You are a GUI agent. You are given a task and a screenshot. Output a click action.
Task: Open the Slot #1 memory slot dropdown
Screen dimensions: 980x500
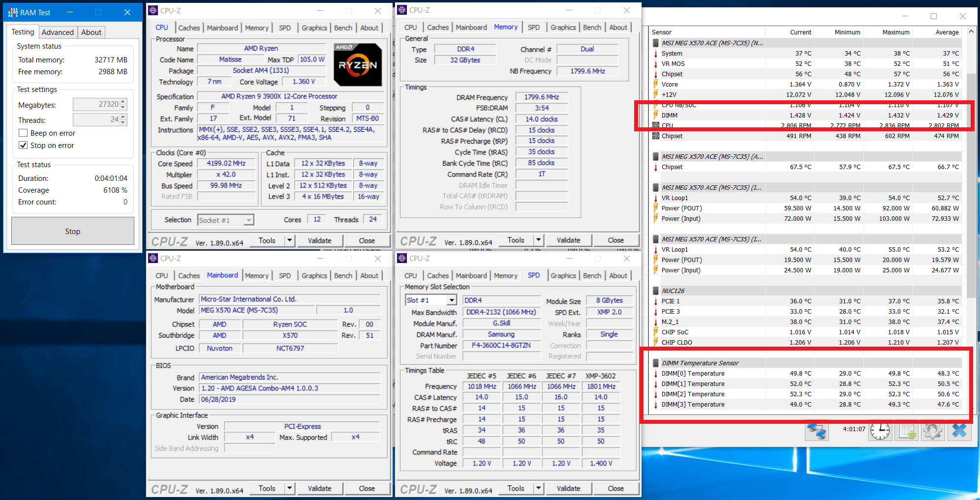[452, 300]
